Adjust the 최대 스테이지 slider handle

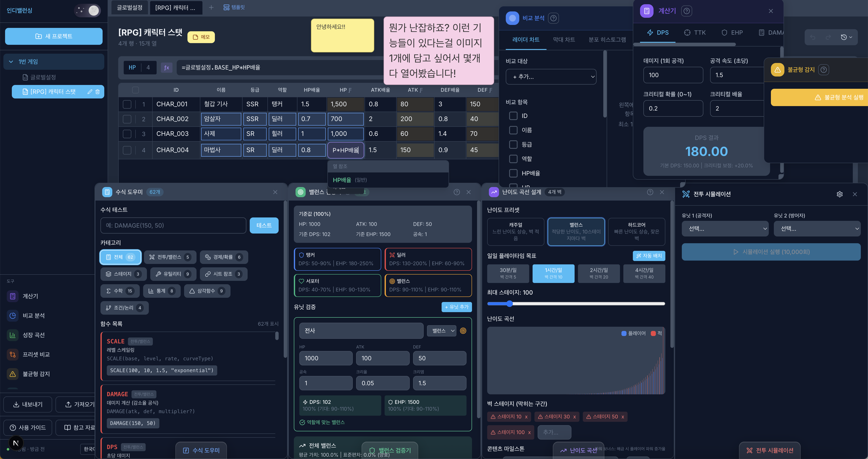[x=510, y=304]
